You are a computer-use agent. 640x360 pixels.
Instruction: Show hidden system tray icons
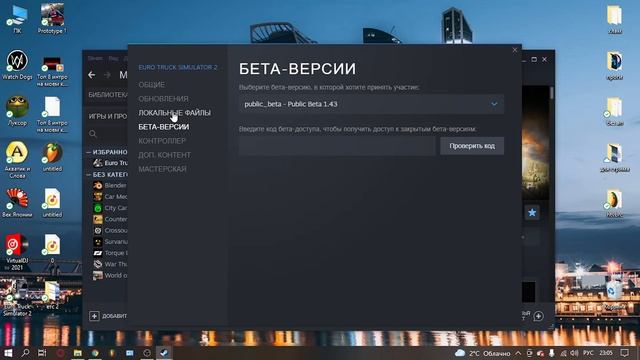tap(518, 353)
